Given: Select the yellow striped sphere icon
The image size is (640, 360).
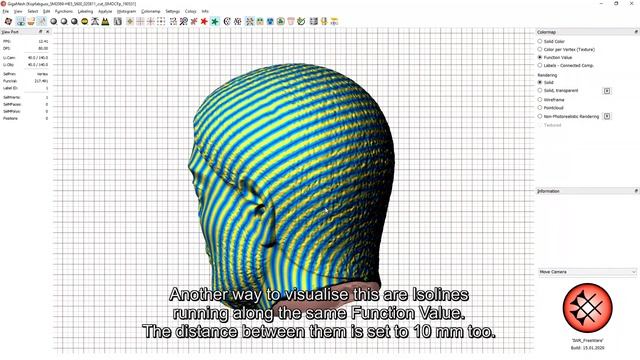Looking at the screenshot, I should pyautogui.click(x=84, y=21).
